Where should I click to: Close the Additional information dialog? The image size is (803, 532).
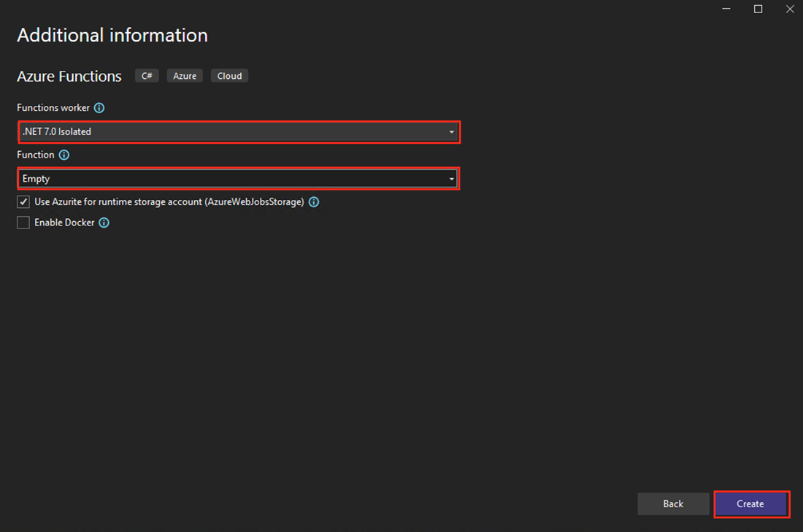click(790, 9)
